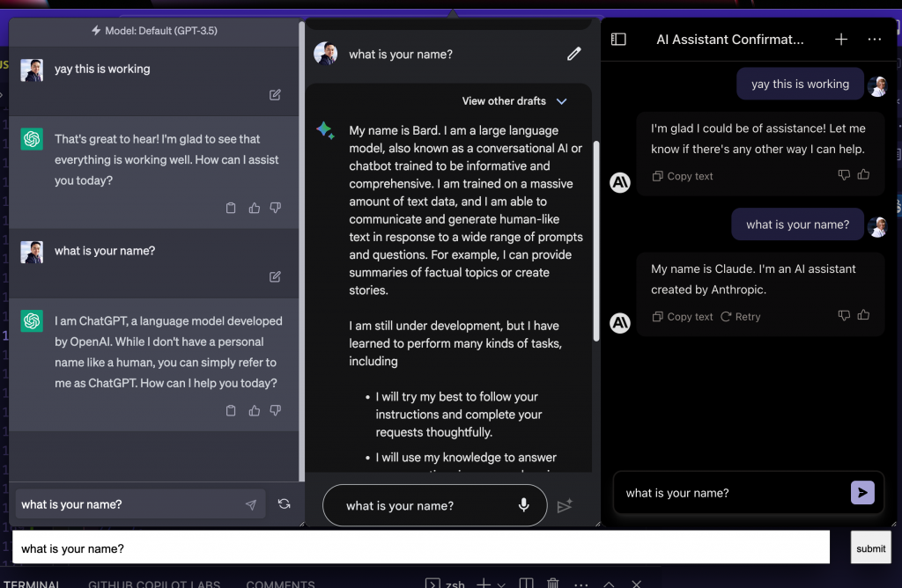Click Claude user bubble 'what is your name?'
Viewport: 902px width, 588px height.
coord(797,224)
